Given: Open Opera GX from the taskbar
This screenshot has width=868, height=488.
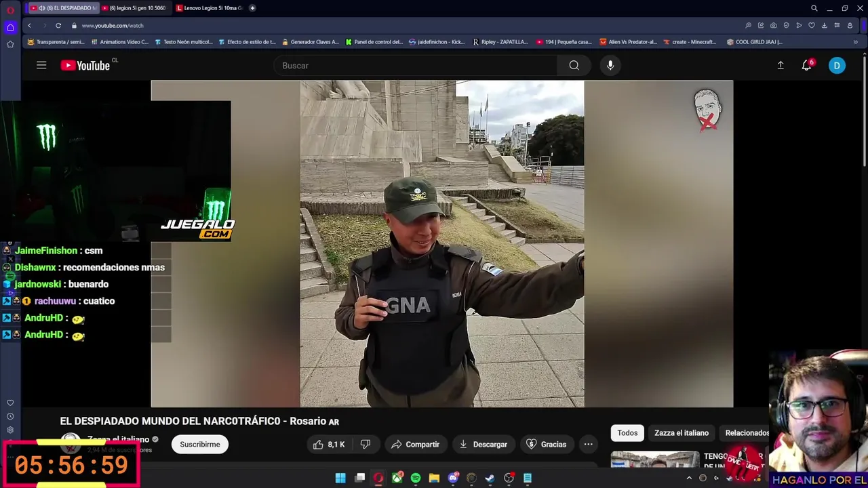Looking at the screenshot, I should (378, 478).
